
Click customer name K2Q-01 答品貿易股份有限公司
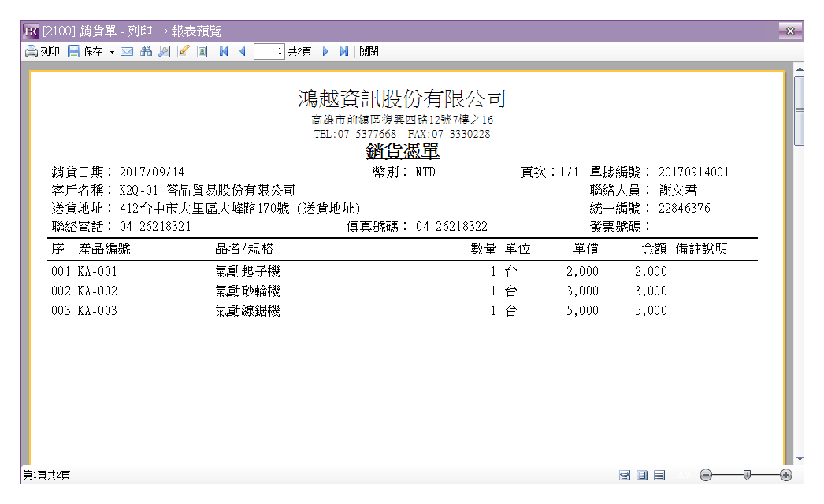click(x=207, y=191)
